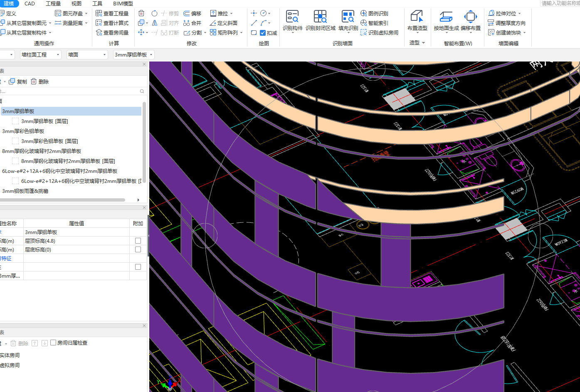Select the 推拉 push-pull tool
The image size is (580, 392).
(x=219, y=14)
